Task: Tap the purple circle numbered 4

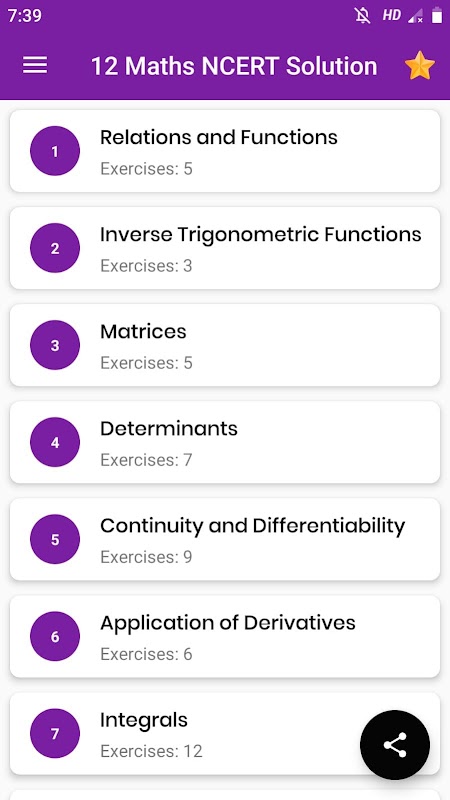Action: point(55,442)
